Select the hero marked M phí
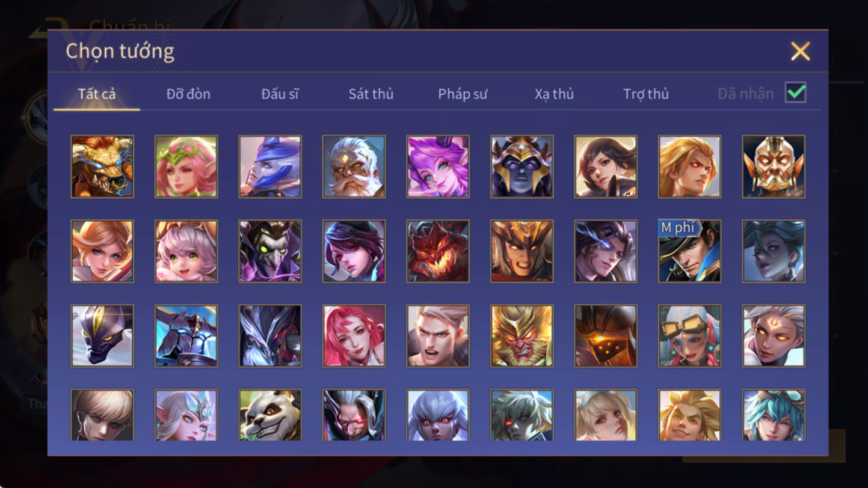868x488 pixels. pyautogui.click(x=689, y=251)
